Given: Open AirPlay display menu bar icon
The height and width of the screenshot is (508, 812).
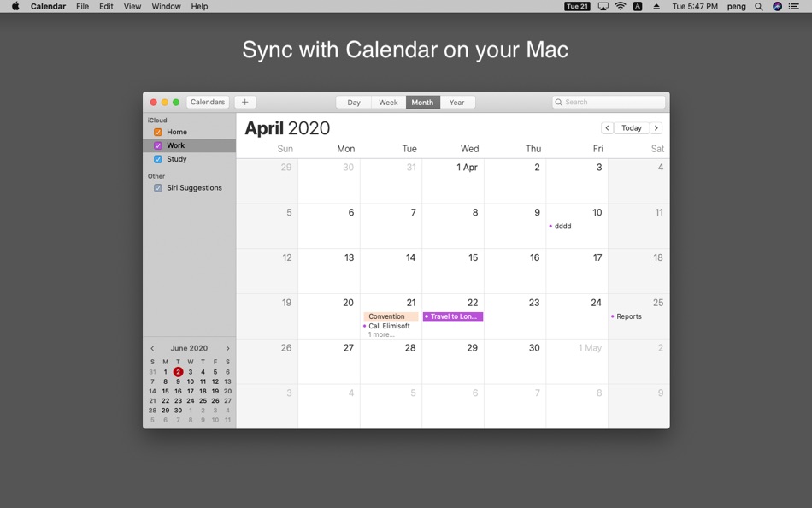Looking at the screenshot, I should [603, 6].
